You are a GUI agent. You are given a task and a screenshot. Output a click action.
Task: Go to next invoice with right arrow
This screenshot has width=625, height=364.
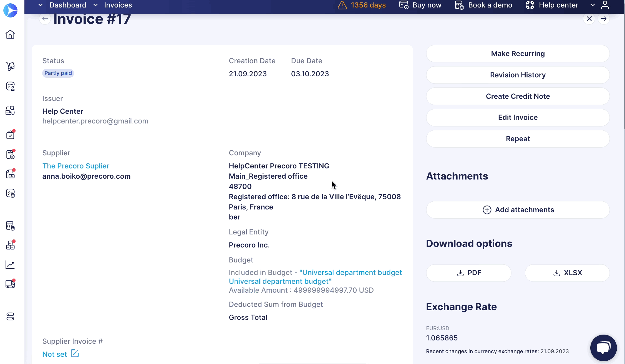tap(604, 19)
